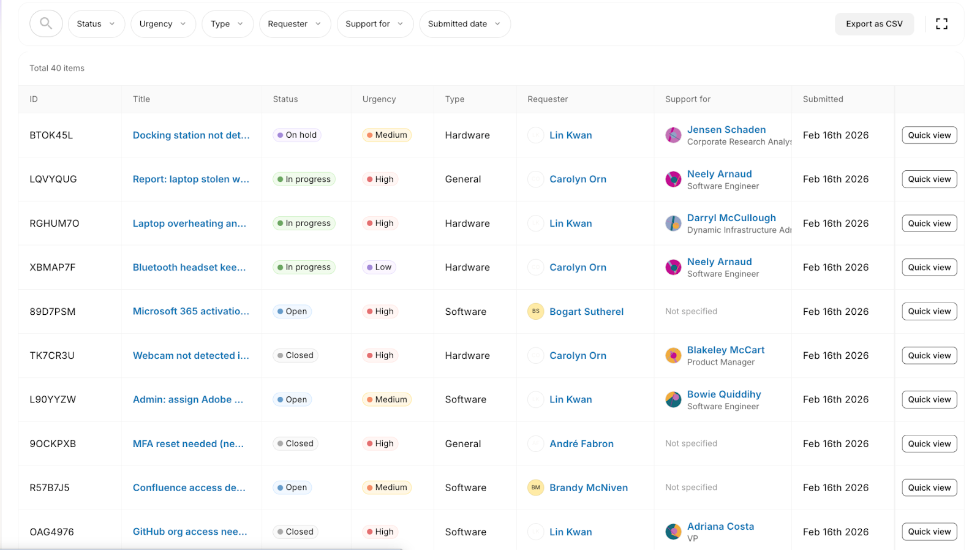Image resolution: width=980 pixels, height=550 pixels.
Task: Click Jensen Schaden's avatar icon
Action: click(673, 135)
